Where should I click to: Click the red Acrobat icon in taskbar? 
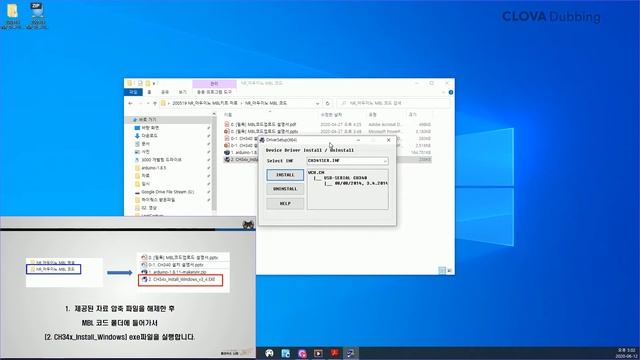click(x=334, y=353)
